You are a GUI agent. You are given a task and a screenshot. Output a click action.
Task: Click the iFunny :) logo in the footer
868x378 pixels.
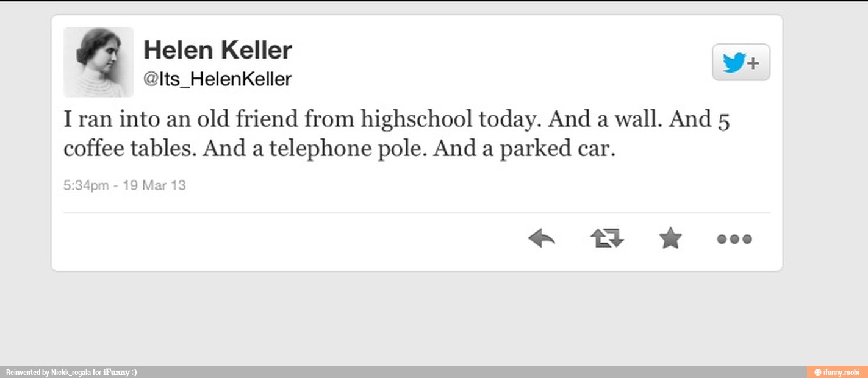pos(120,373)
